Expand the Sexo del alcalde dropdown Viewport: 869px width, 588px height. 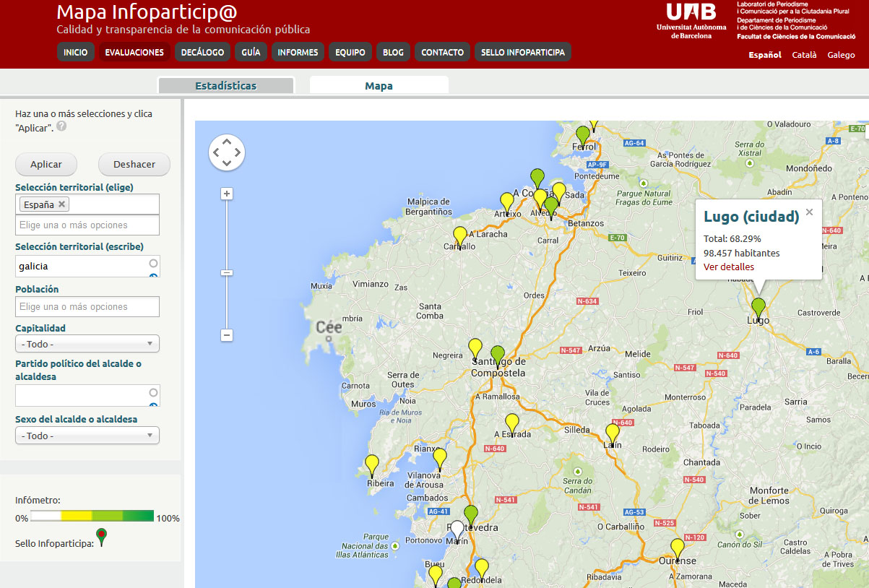87,436
